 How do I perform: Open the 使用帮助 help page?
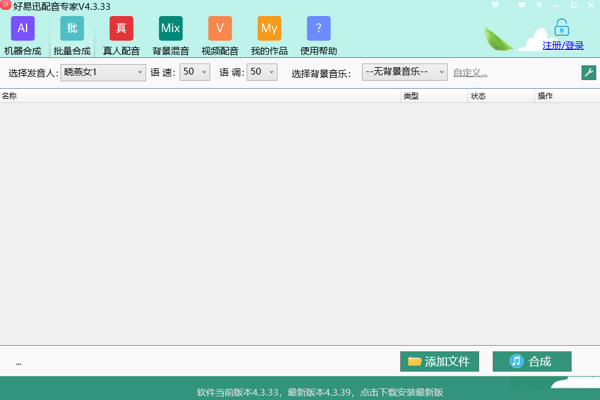[318, 35]
